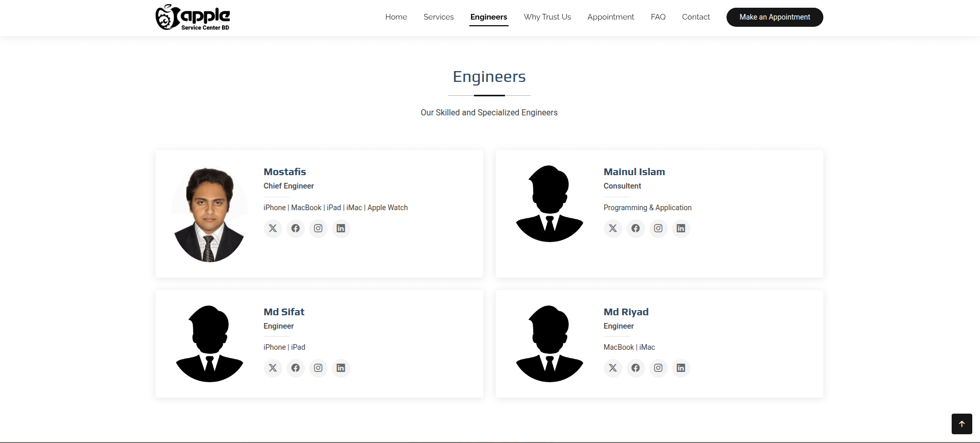Click the Apple Service Center BD logo
This screenshot has width=980, height=443.
[193, 18]
